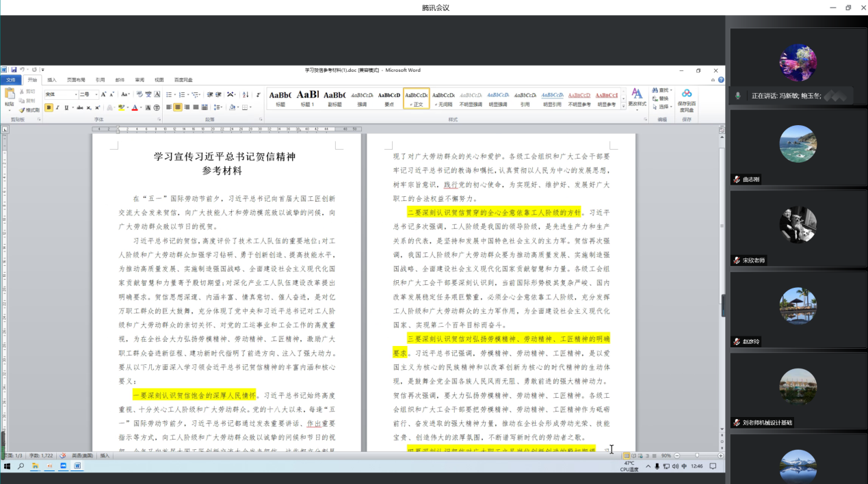Click the Word icon in the taskbar
This screenshot has height=484, width=868.
pyautogui.click(x=77, y=466)
